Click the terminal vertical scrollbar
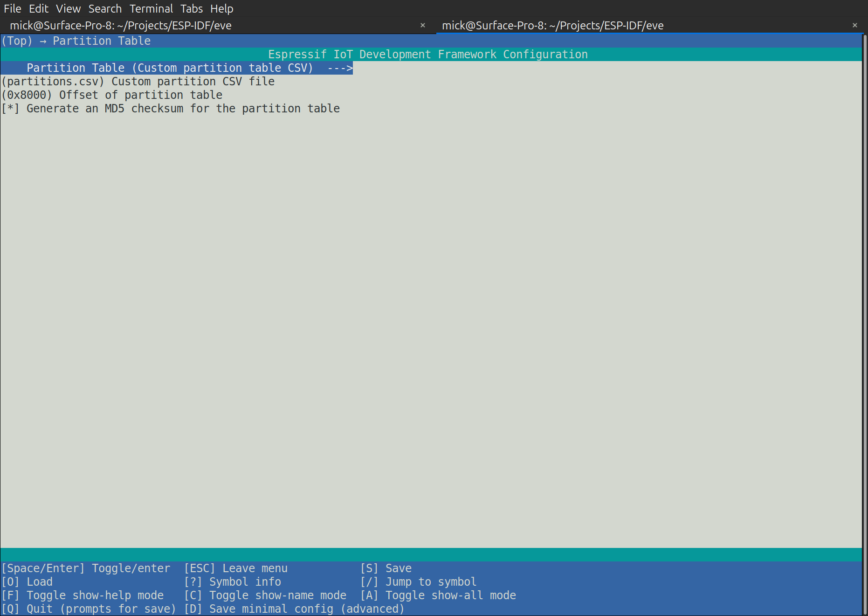 pos(865,325)
